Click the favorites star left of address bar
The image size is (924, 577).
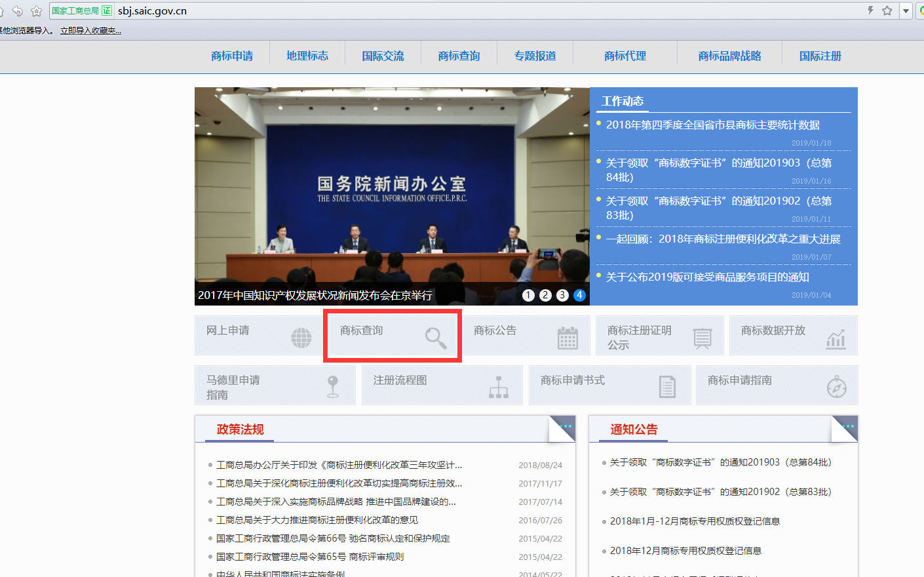(x=37, y=10)
